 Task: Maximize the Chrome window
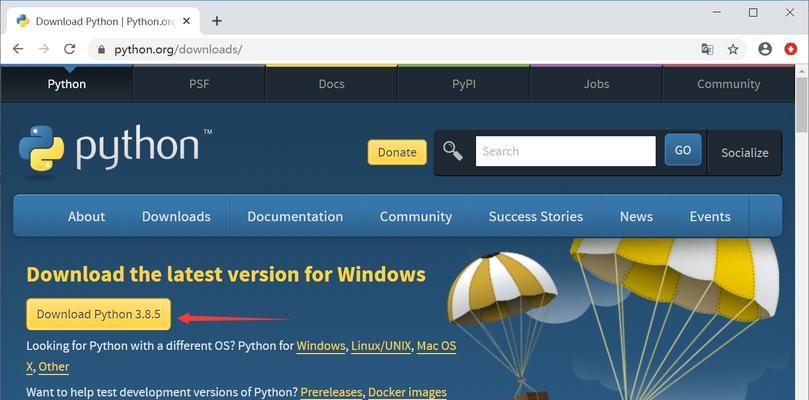(753, 12)
